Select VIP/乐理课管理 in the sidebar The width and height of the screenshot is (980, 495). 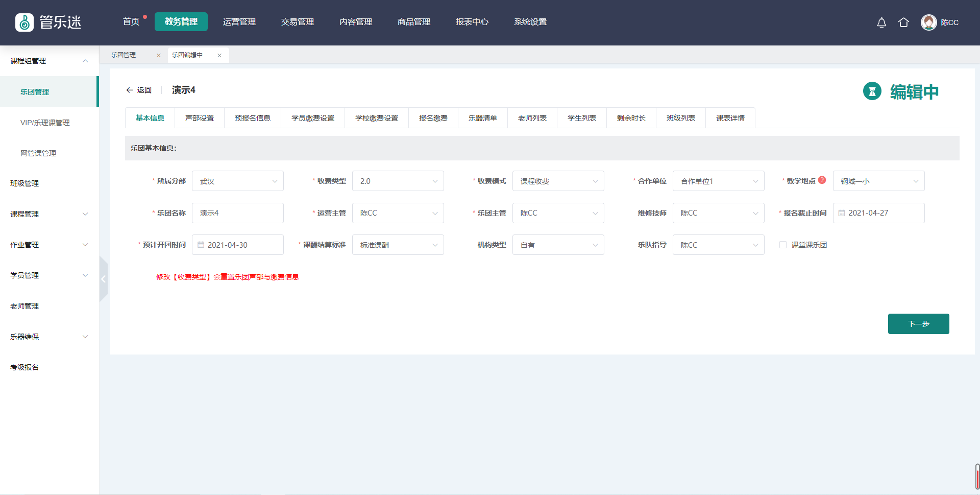click(45, 123)
